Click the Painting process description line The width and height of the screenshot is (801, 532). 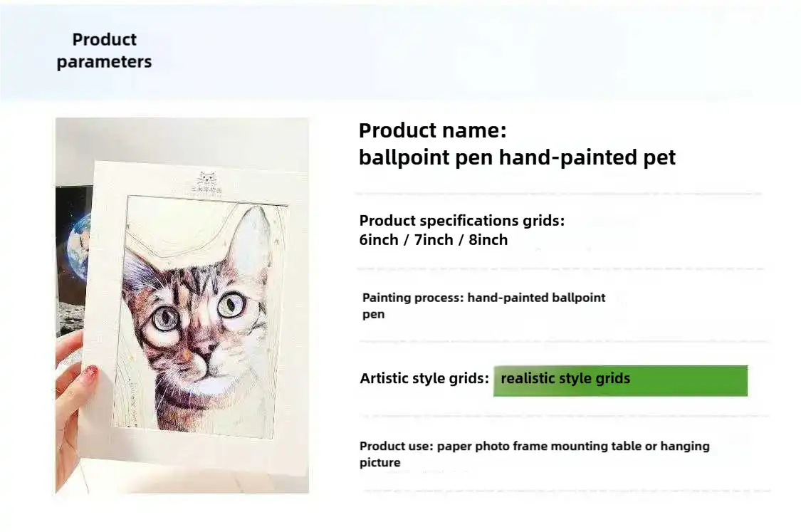(483, 306)
